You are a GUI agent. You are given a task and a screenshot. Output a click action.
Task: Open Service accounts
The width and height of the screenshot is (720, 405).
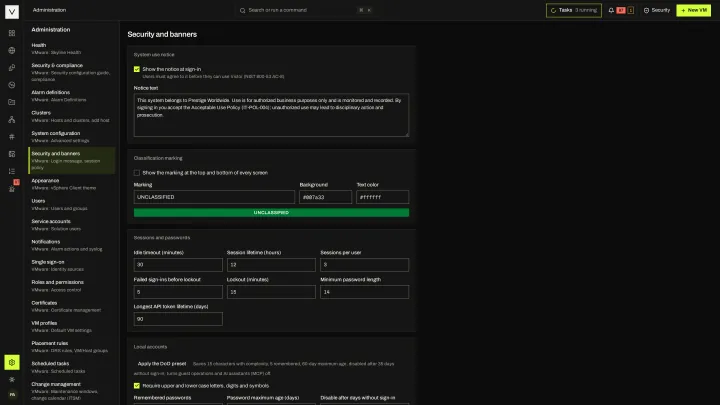[72, 225]
